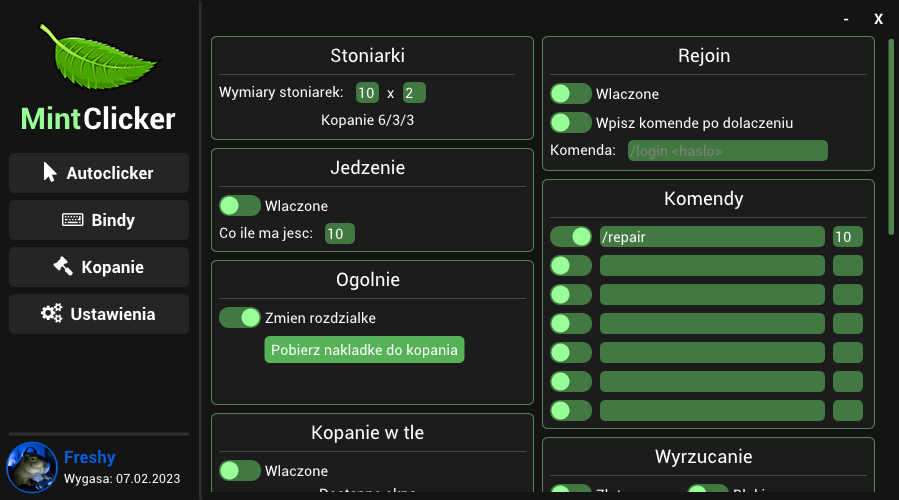Click the green leaf MintClicker logo
The height and width of the screenshot is (500, 899).
point(99,57)
